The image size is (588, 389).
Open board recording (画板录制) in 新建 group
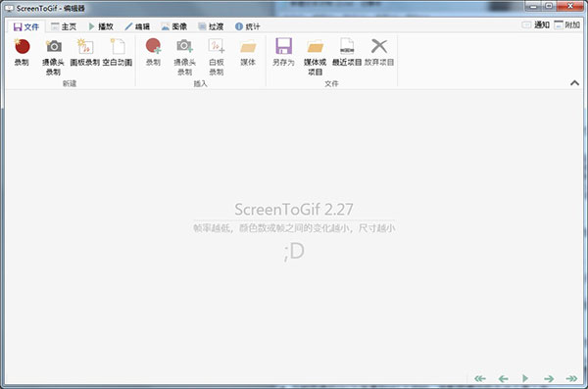pyautogui.click(x=85, y=53)
